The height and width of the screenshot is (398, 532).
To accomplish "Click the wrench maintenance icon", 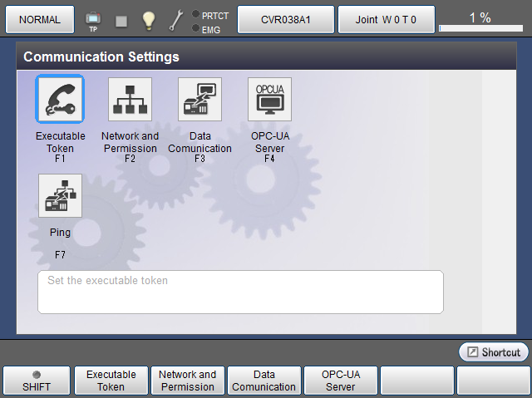I will click(x=175, y=20).
